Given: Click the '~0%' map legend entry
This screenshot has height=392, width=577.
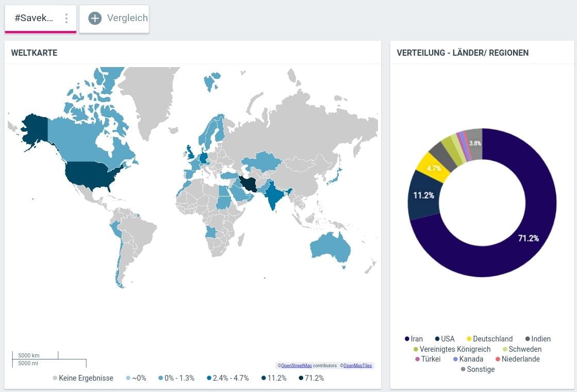Looking at the screenshot, I should 136,378.
